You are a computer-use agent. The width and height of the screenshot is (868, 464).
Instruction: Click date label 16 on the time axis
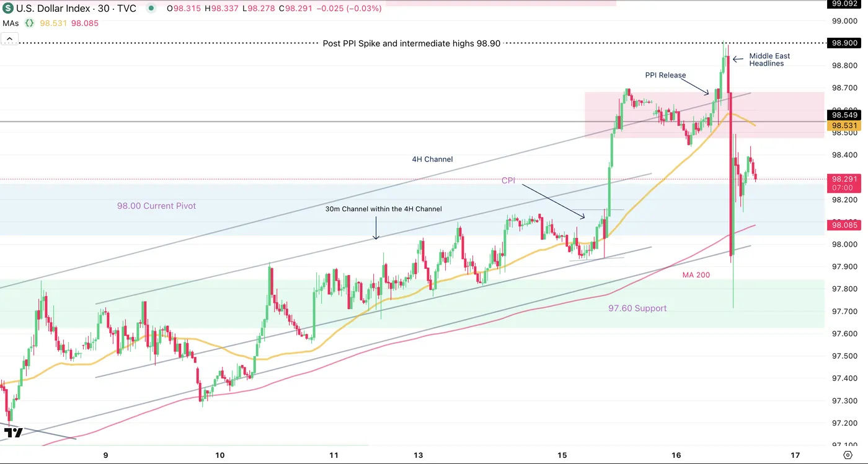click(676, 455)
